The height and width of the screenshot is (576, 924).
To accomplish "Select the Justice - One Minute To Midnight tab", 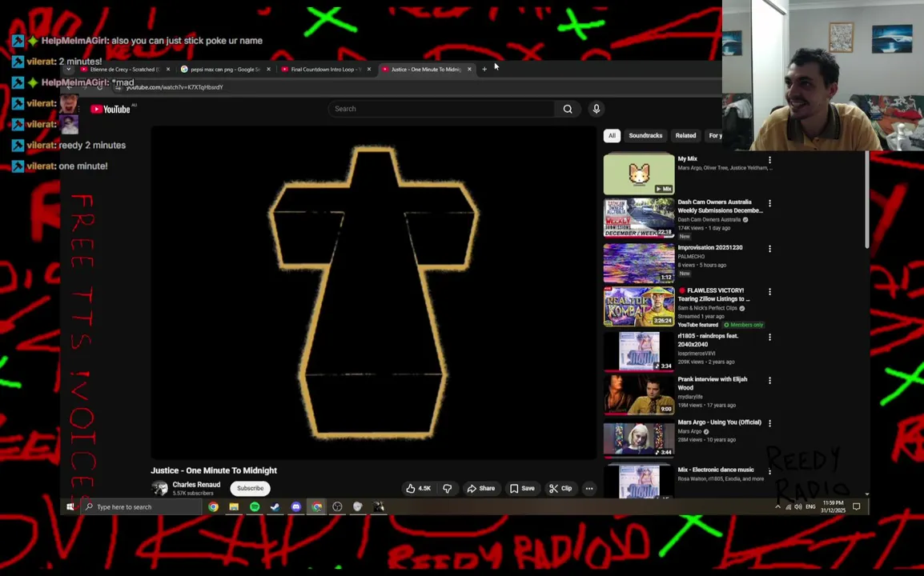I will coord(426,69).
